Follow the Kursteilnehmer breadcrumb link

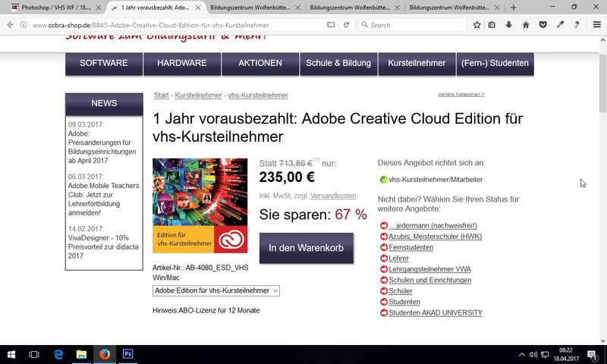198,95
